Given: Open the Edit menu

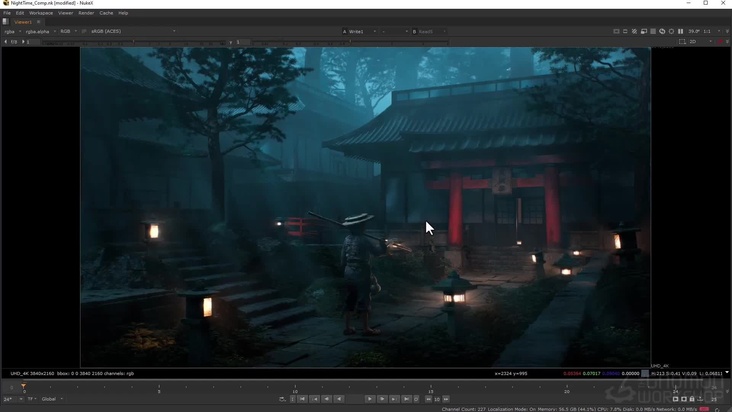Looking at the screenshot, I should pyautogui.click(x=20, y=13).
